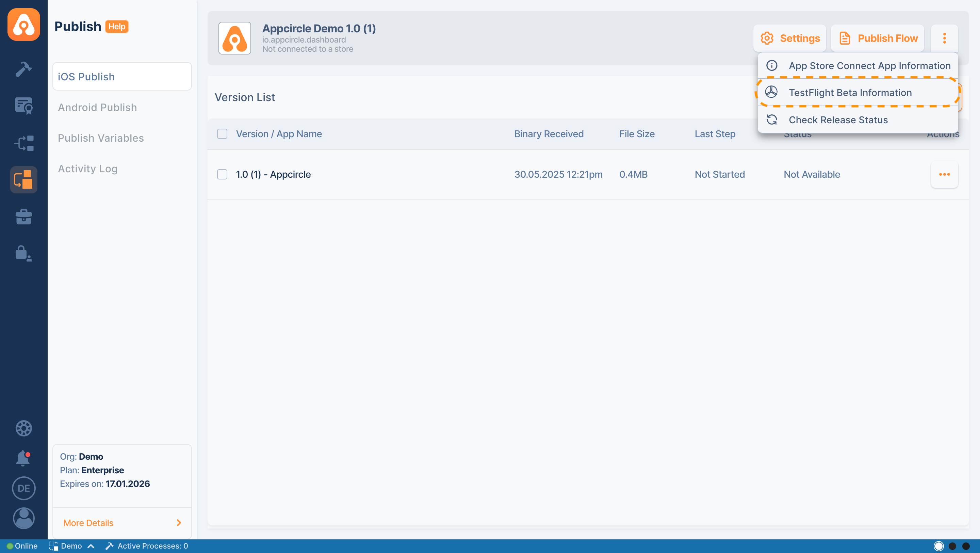Toggle the white theme circle in status bar

click(x=938, y=546)
